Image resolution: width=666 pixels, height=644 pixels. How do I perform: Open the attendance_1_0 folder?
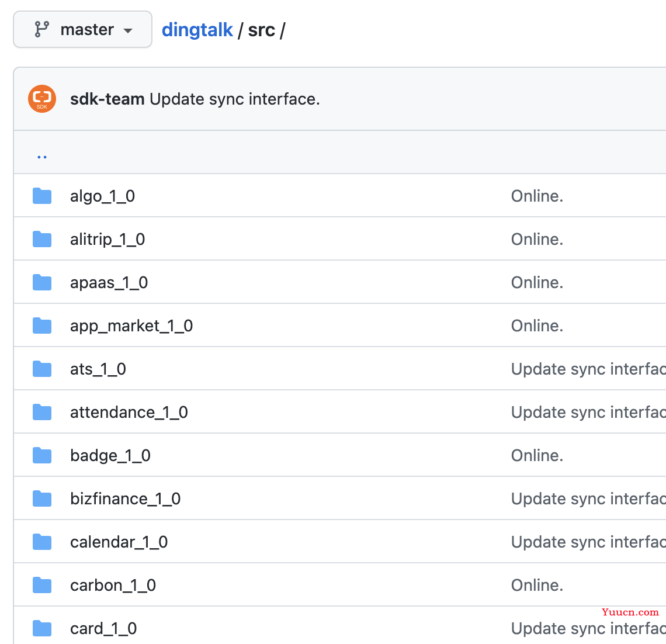tap(129, 413)
